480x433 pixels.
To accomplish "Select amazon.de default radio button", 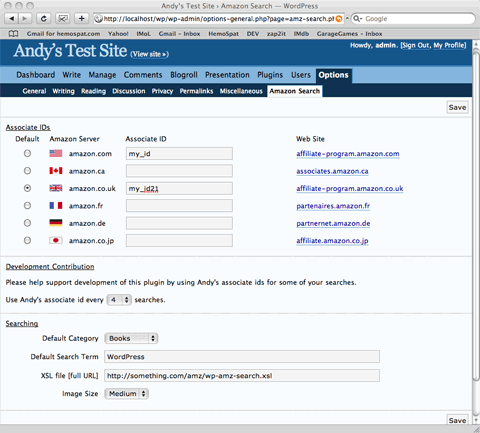I will click(27, 223).
